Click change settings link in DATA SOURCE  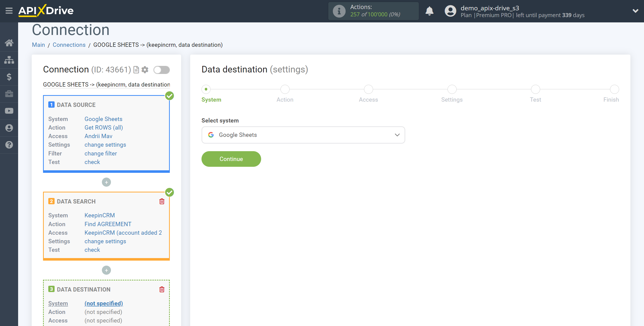(105, 145)
